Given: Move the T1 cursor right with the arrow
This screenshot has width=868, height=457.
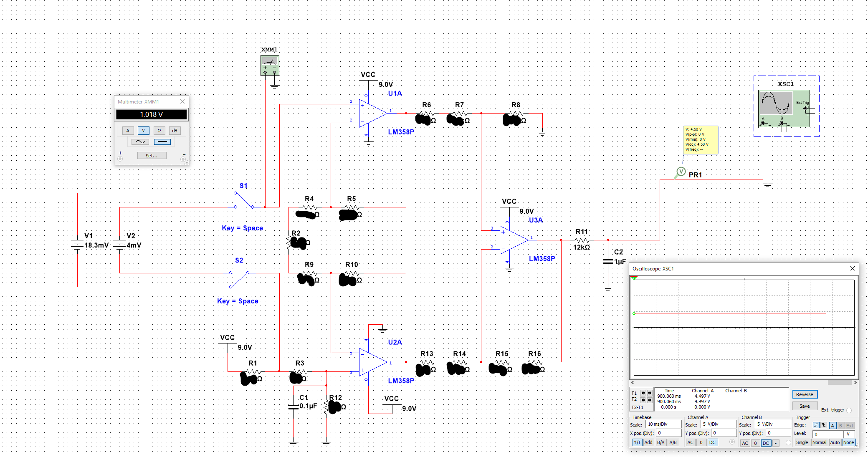Looking at the screenshot, I should [x=650, y=393].
